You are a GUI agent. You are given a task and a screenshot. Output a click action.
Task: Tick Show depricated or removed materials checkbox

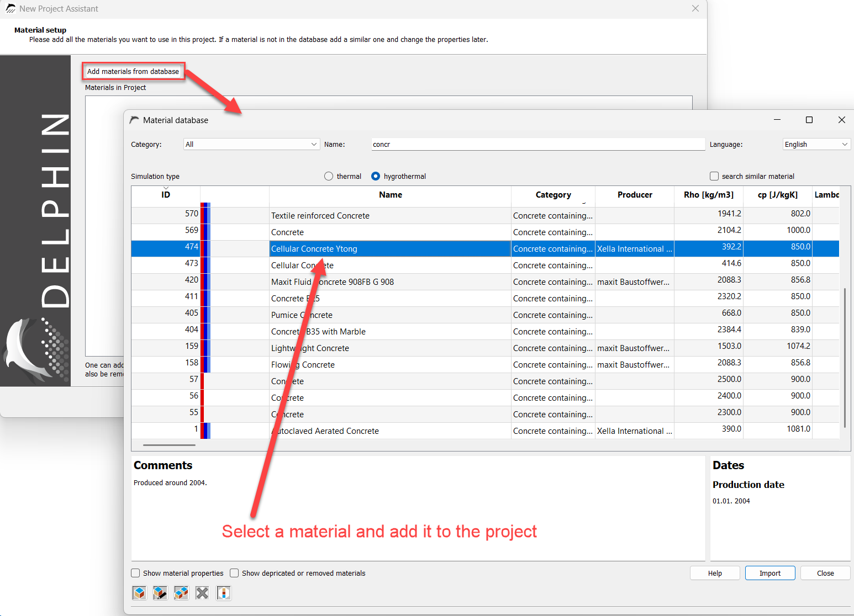(234, 573)
